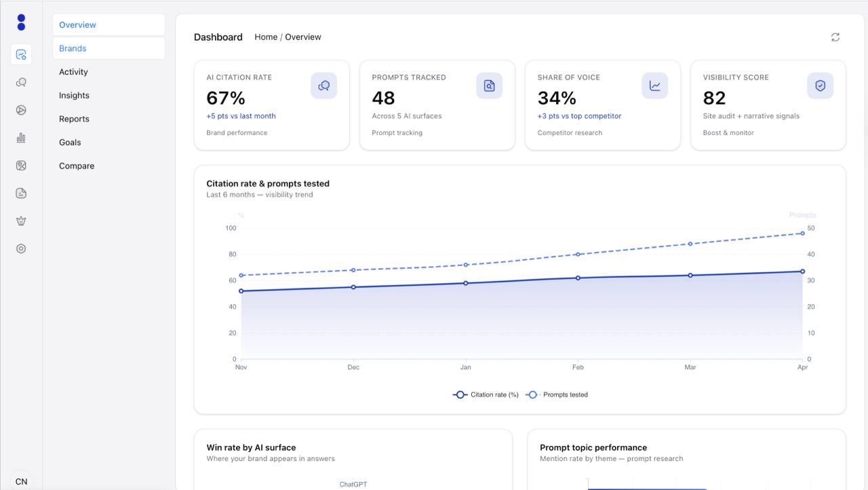Open the chat bubbles icon in sidebar
The image size is (868, 490).
click(x=21, y=82)
